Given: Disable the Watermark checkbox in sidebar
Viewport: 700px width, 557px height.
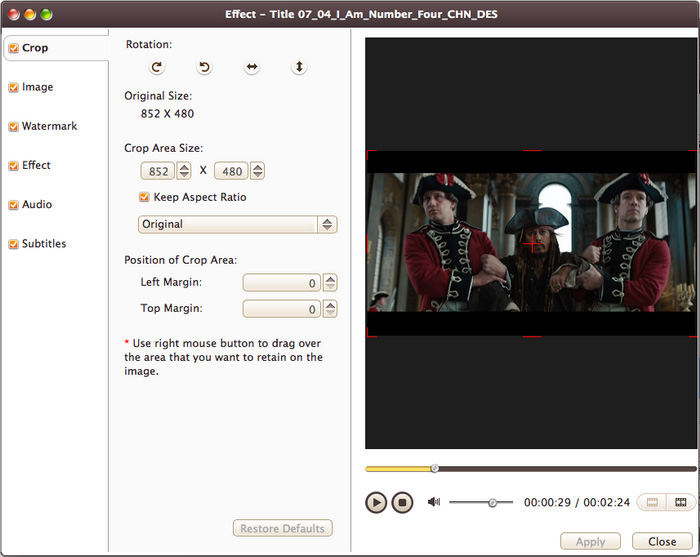Looking at the screenshot, I should click(x=13, y=127).
